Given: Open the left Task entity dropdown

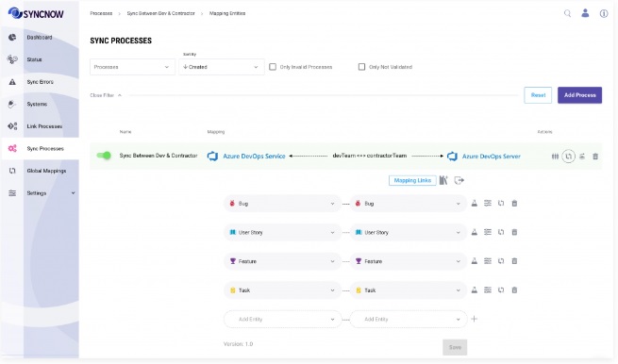Looking at the screenshot, I should [283, 290].
